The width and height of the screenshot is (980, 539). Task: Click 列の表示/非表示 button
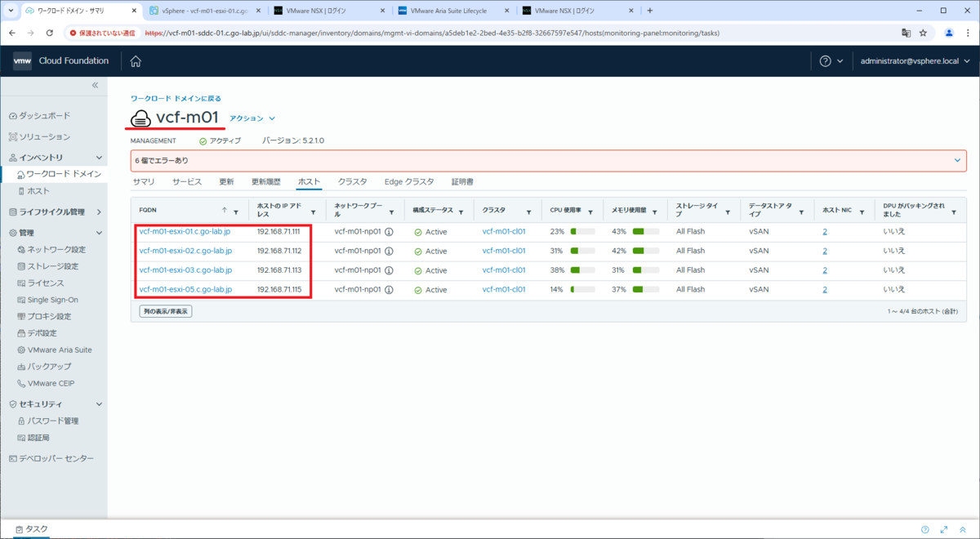(x=165, y=311)
